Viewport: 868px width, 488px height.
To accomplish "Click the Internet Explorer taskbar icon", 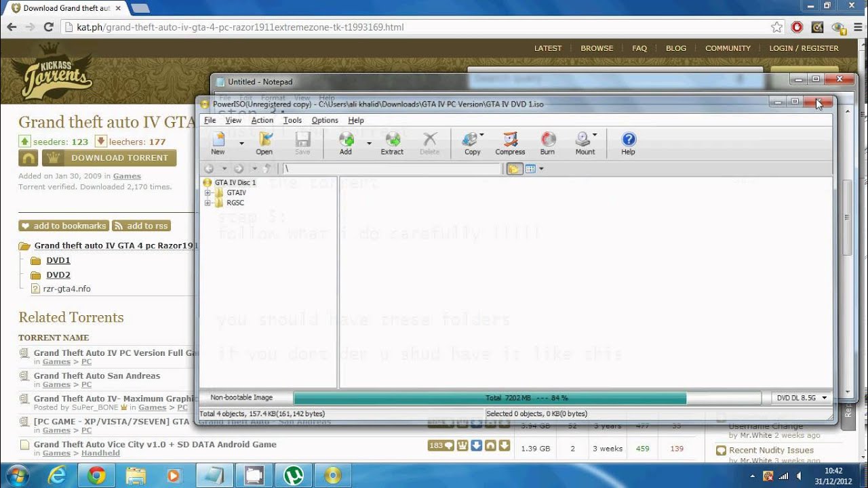I will [58, 476].
